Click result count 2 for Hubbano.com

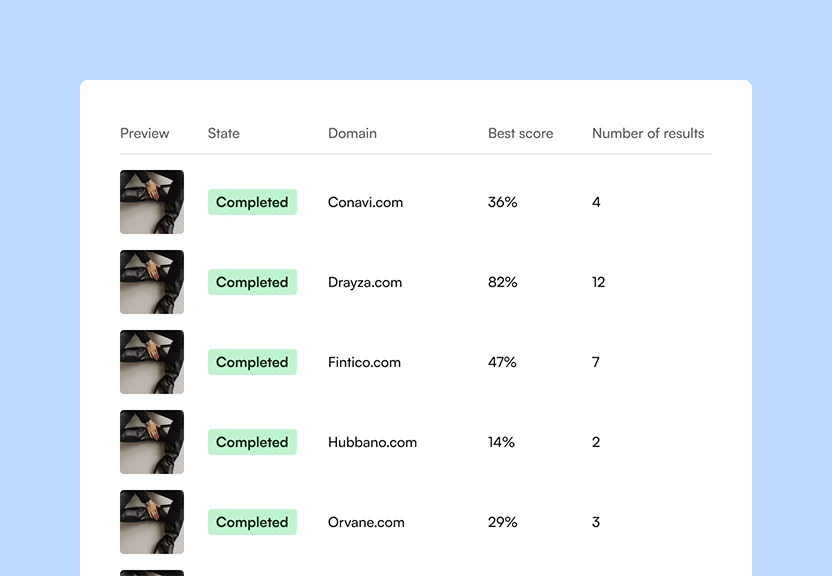(x=596, y=442)
